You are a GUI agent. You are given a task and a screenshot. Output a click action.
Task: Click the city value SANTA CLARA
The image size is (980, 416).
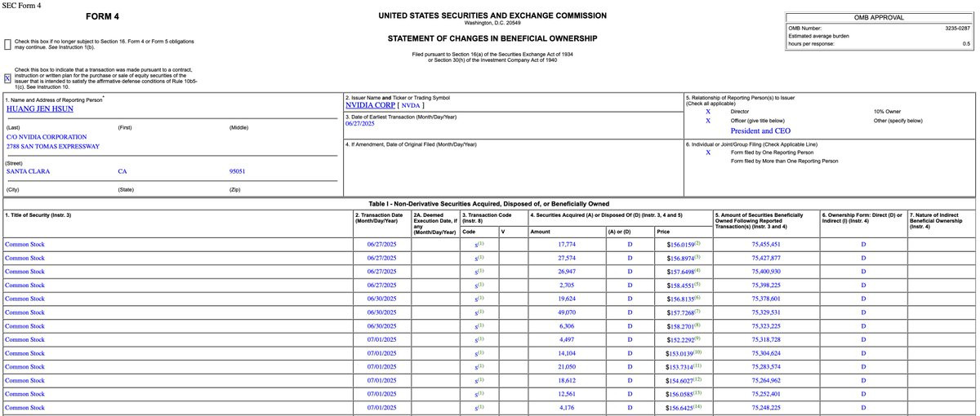pyautogui.click(x=28, y=171)
